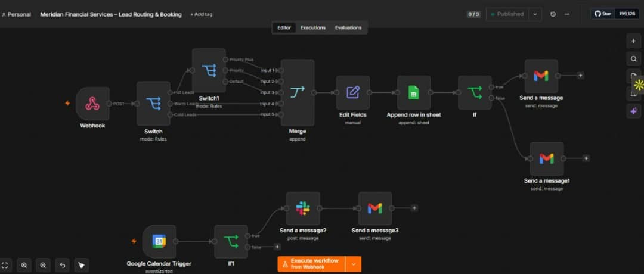Select the Merge node
Screen dimensions: 644x274
pos(298,93)
